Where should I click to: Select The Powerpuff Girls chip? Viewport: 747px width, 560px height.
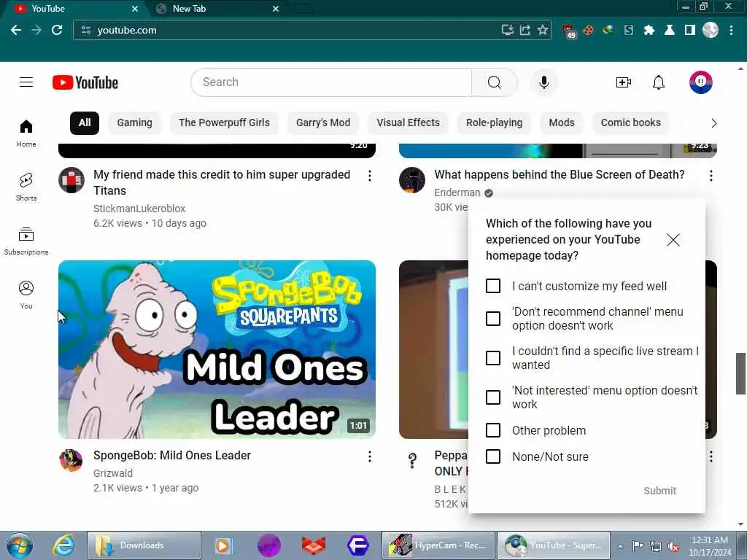225,122
